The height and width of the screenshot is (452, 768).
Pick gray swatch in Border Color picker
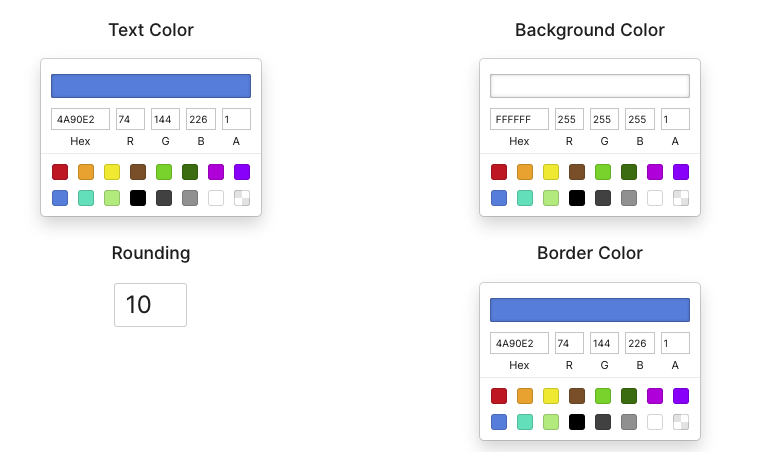[629, 422]
